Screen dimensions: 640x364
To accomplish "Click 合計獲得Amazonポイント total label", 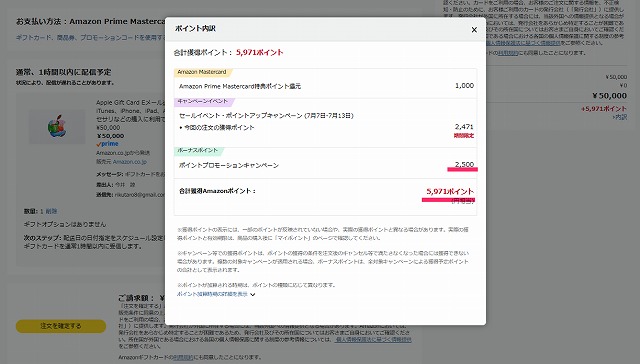I will tap(218, 191).
